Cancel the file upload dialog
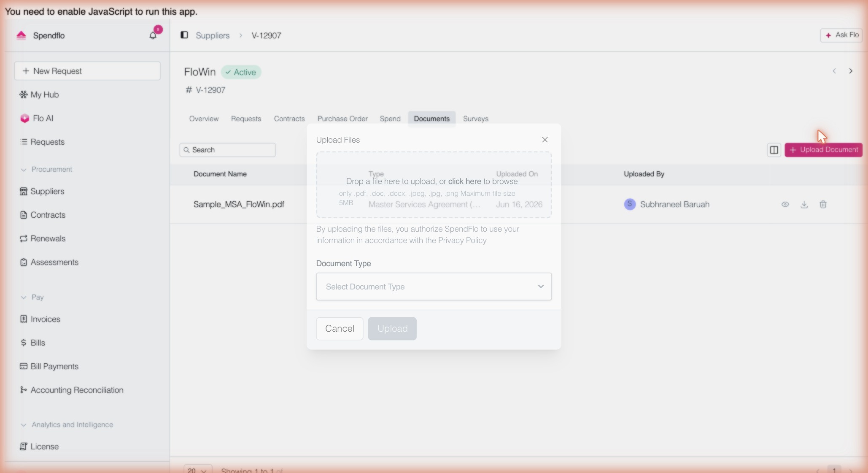The height and width of the screenshot is (473, 868). point(340,329)
